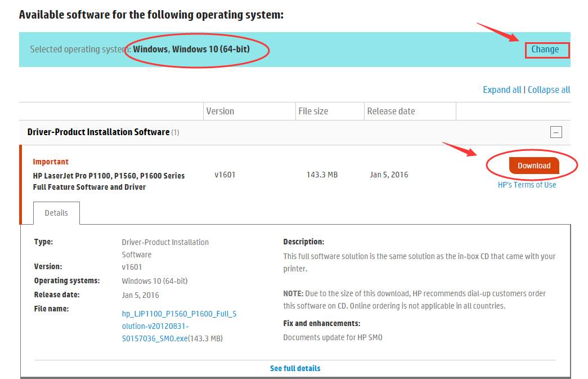Viewport: 588px width, 379px height.
Task: Click the HP LaserJet Pro P1100 driver title
Action: [x=109, y=181]
